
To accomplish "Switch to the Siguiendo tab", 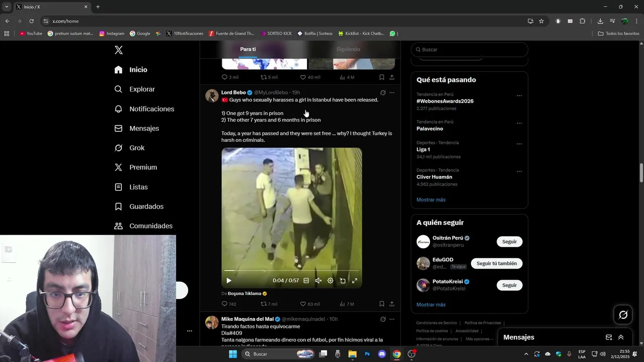I will coord(348,49).
